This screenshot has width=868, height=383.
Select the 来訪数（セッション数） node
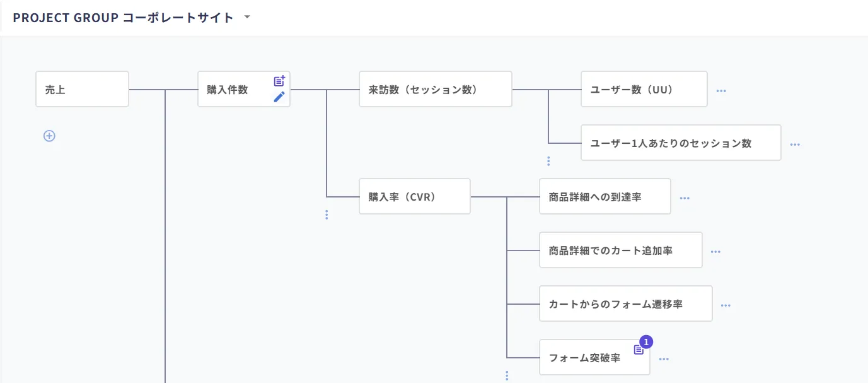point(436,89)
